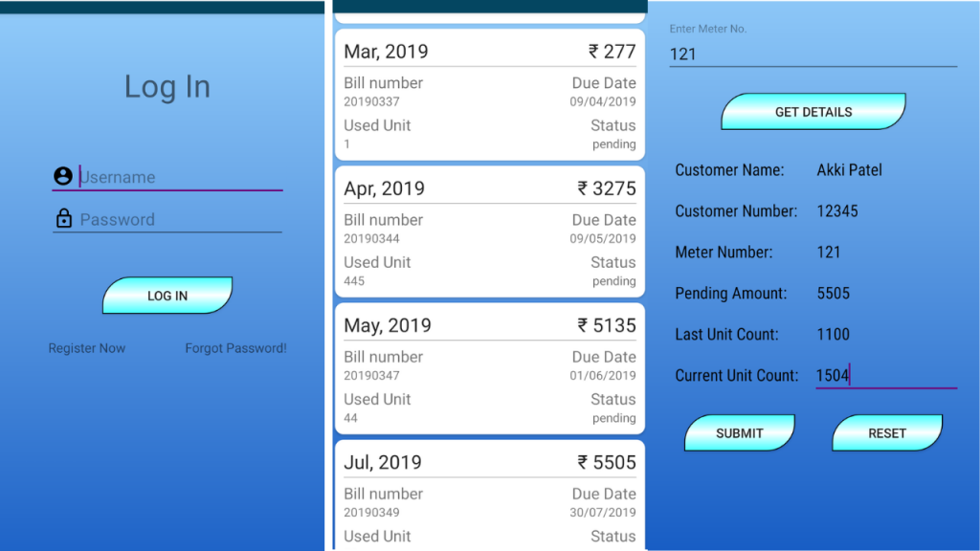Tap the RESET button
The height and width of the screenshot is (551, 980).
coord(887,433)
